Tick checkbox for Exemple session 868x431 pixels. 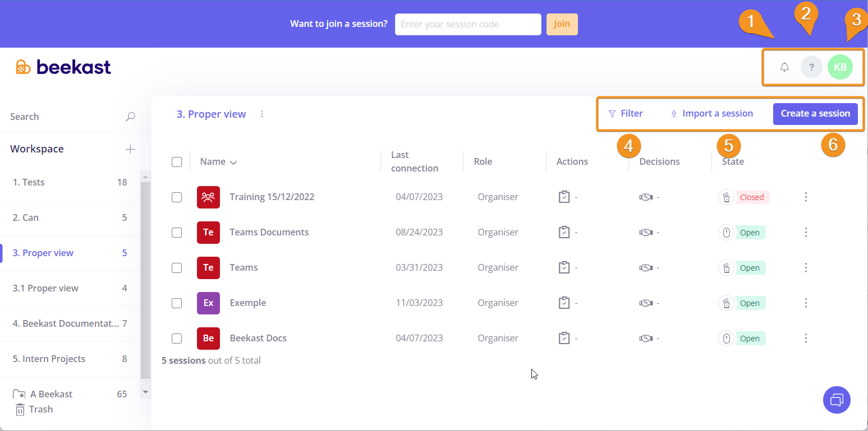click(177, 303)
